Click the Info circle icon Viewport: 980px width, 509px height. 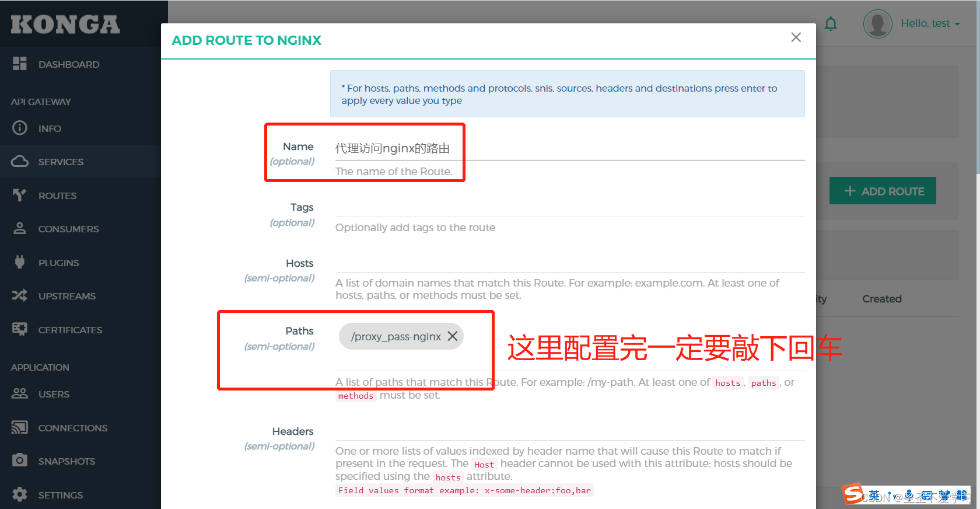pyautogui.click(x=20, y=128)
